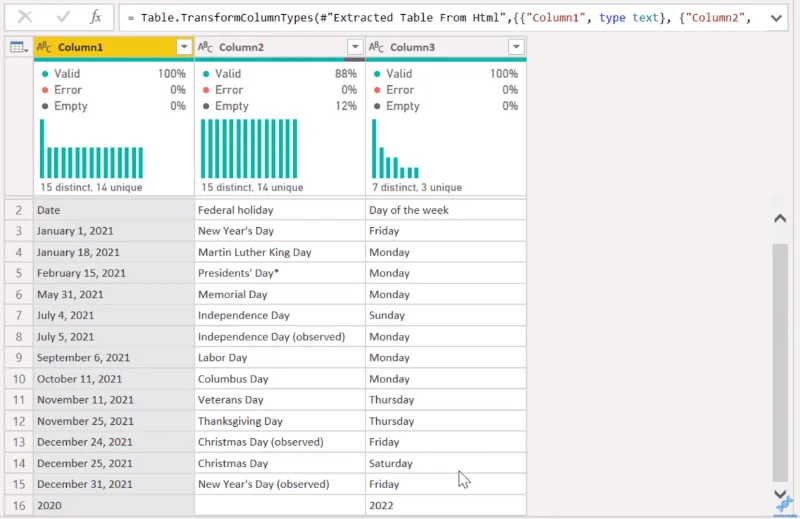Open the Column2 filter dropdown
Viewport: 800px width, 519px height.
click(355, 47)
